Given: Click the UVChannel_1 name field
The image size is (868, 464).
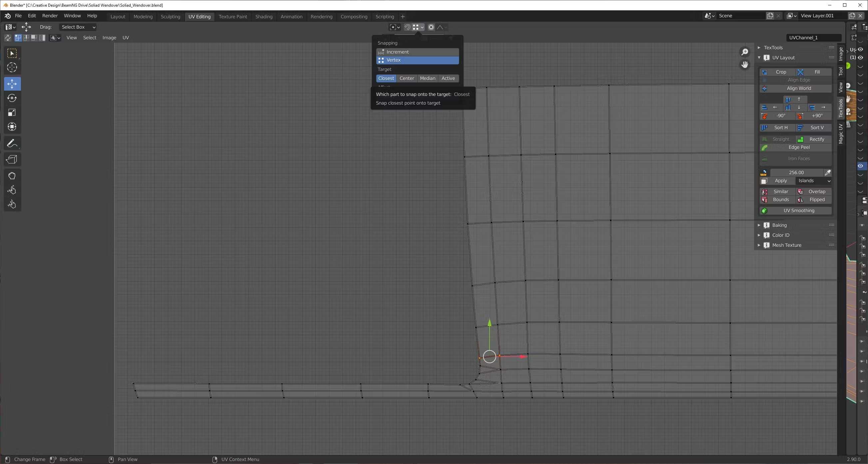Looking at the screenshot, I should [x=813, y=38].
